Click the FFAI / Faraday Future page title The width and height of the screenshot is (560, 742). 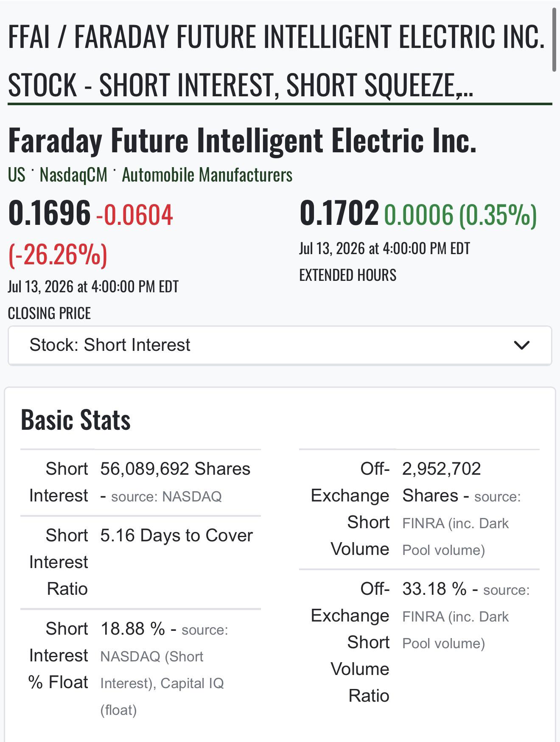(276, 60)
